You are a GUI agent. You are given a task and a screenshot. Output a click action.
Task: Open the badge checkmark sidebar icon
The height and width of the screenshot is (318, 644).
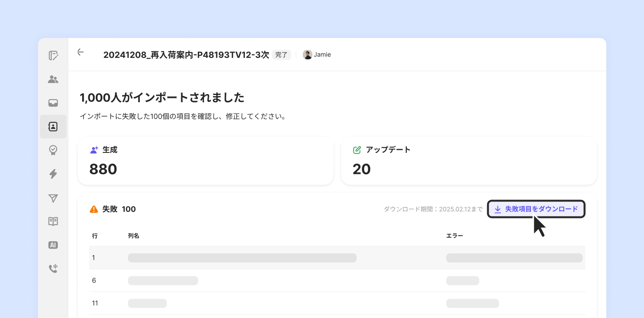[x=53, y=150]
